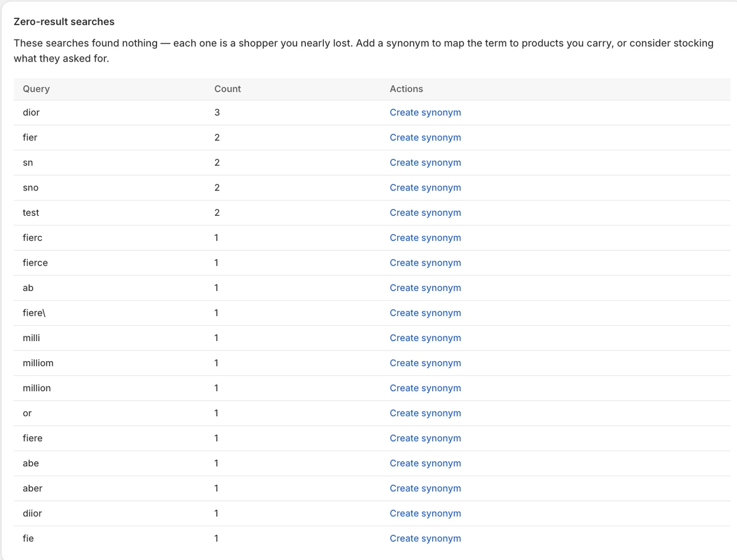737x560 pixels.
Task: Select the milliom query text
Action: 38,363
